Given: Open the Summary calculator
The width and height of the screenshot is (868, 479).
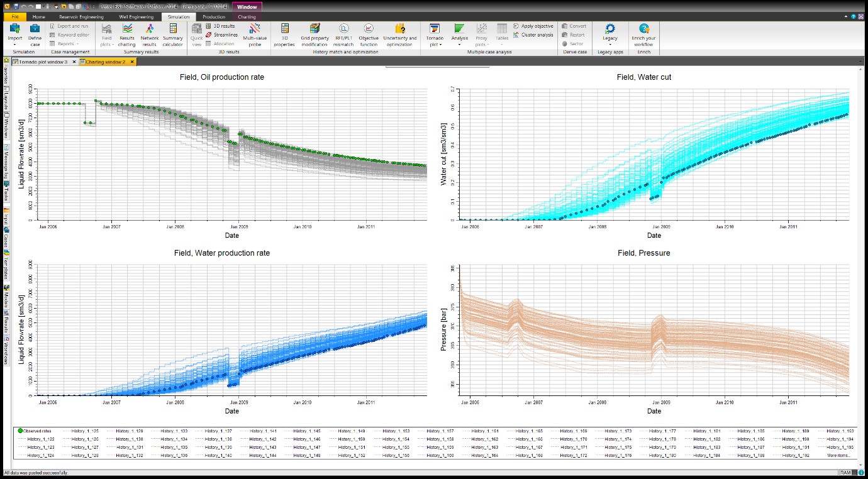Looking at the screenshot, I should (173, 33).
